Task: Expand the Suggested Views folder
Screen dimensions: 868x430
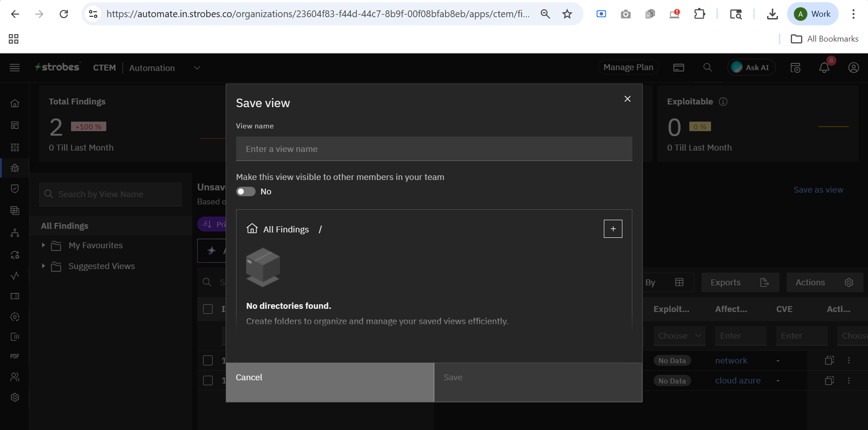Action: pyautogui.click(x=43, y=266)
